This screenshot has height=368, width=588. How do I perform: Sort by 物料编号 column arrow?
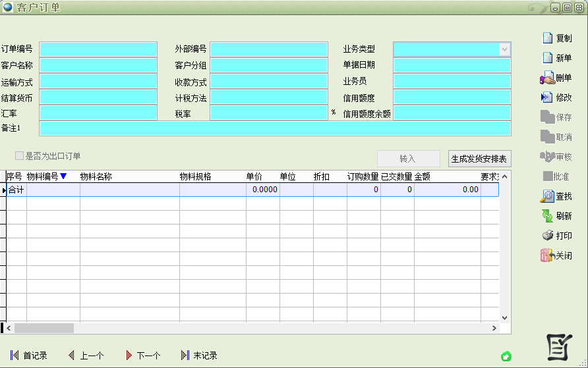point(63,176)
